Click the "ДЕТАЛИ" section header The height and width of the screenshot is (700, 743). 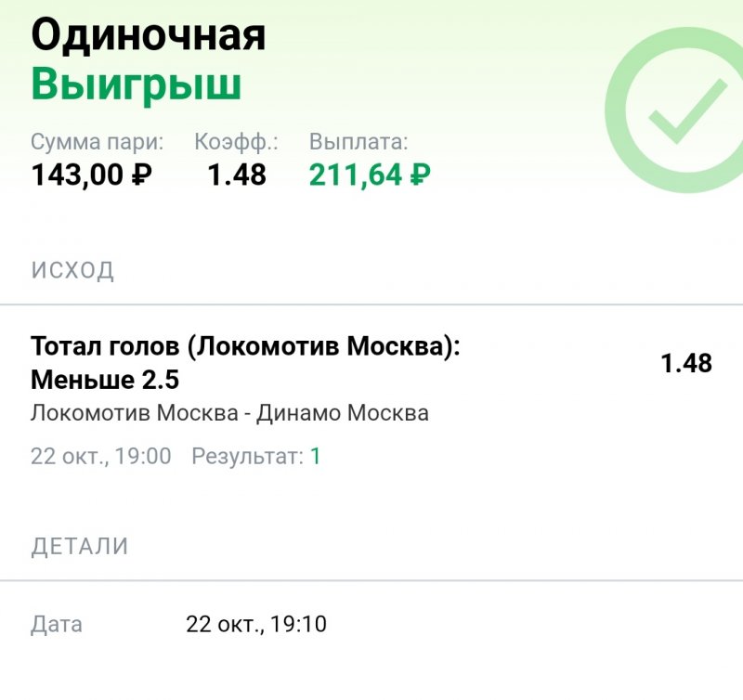tap(80, 546)
